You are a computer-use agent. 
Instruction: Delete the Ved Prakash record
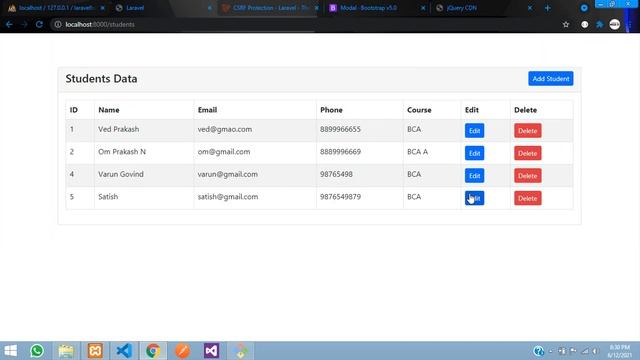(527, 131)
